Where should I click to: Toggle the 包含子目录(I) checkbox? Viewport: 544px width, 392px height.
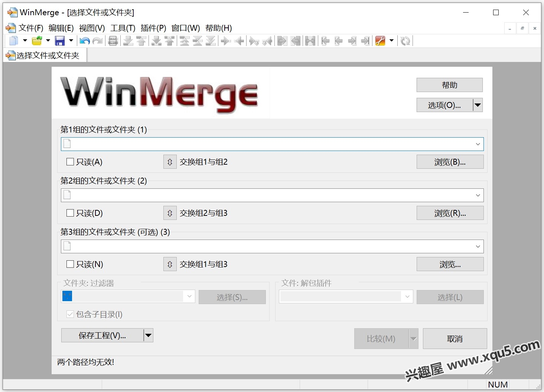[70, 314]
